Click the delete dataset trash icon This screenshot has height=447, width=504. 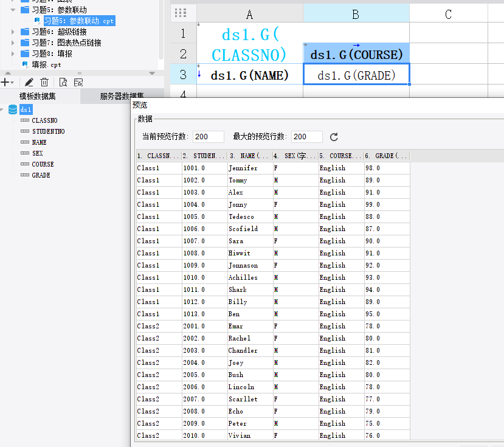(x=44, y=83)
